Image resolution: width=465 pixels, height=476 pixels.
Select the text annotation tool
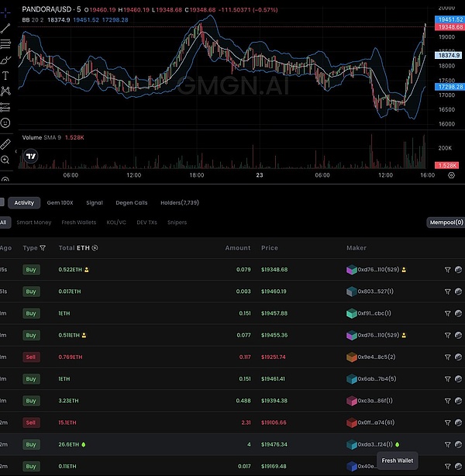(5, 75)
